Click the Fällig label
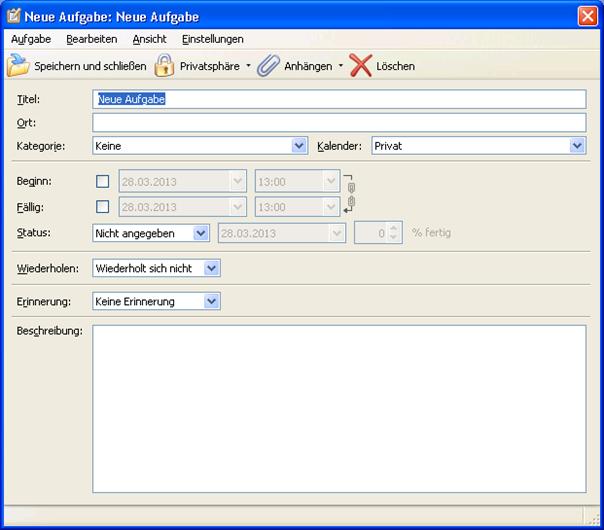Image resolution: width=604 pixels, height=530 pixels. (x=30, y=207)
